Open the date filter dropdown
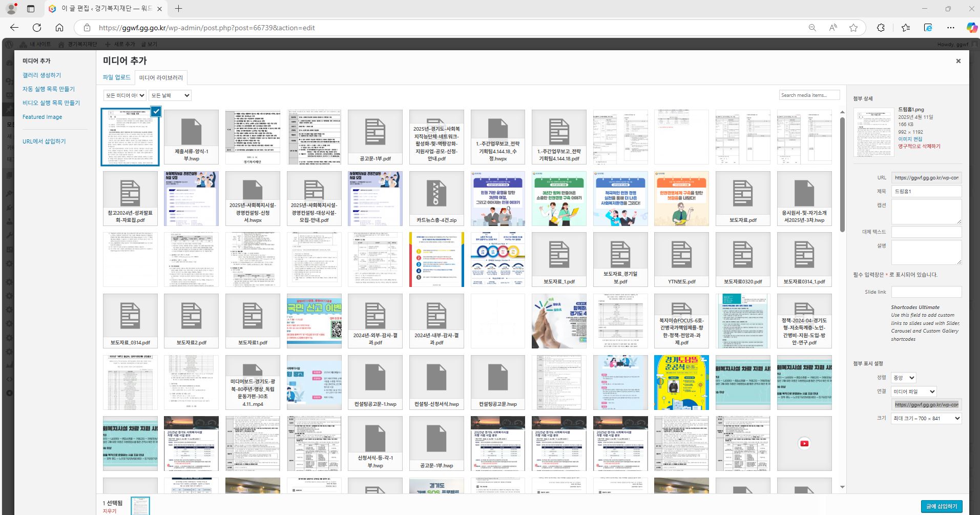 170,95
